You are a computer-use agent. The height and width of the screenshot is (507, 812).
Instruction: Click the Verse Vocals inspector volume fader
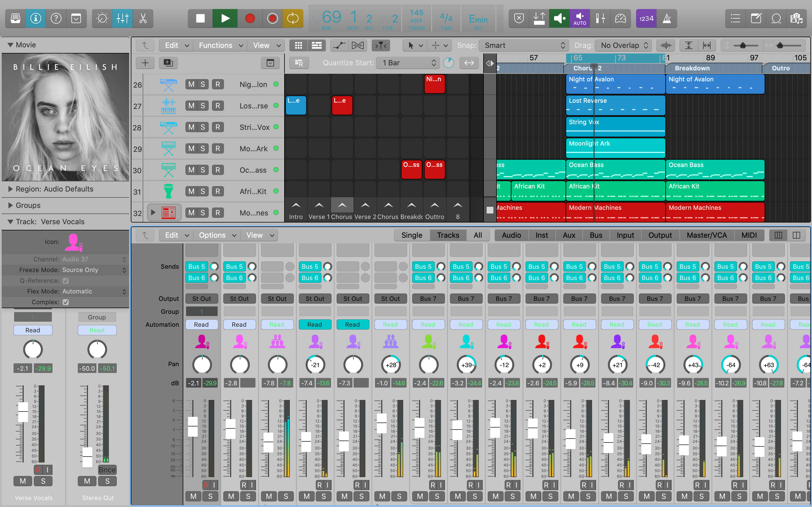(23, 411)
